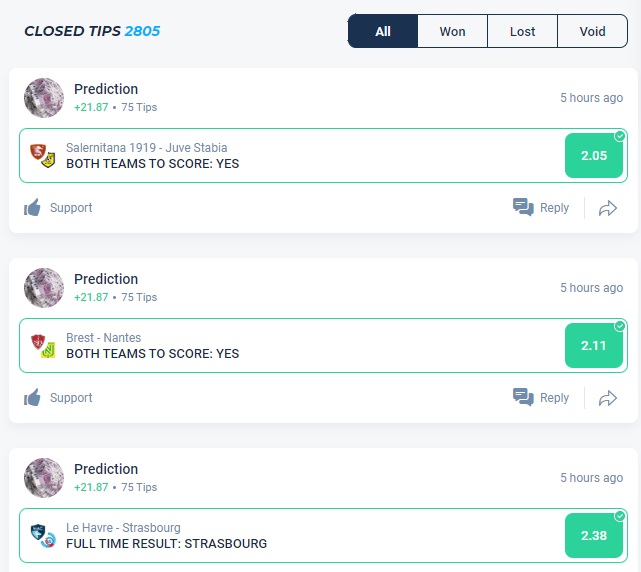Click thumbs-up Support icon on Brest tip

click(33, 398)
